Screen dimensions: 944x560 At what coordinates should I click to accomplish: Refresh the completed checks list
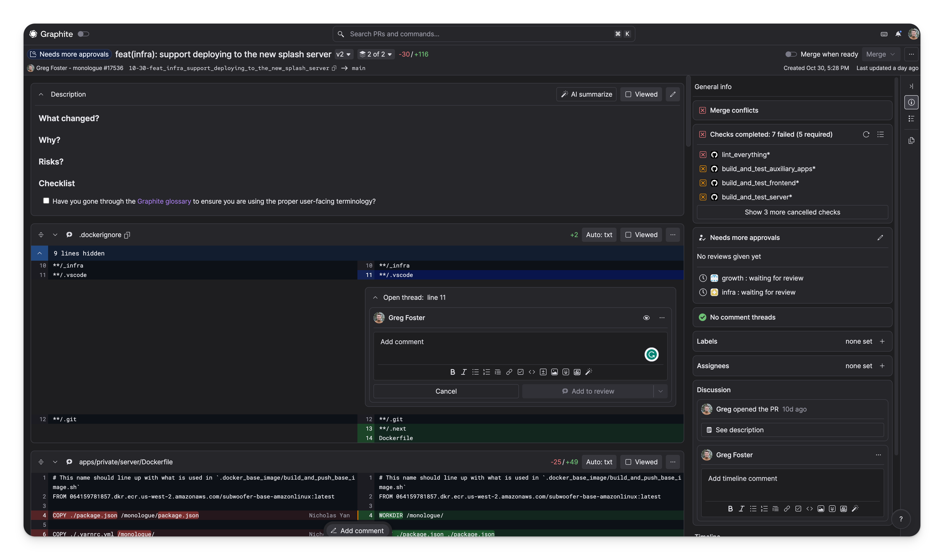pos(866,134)
